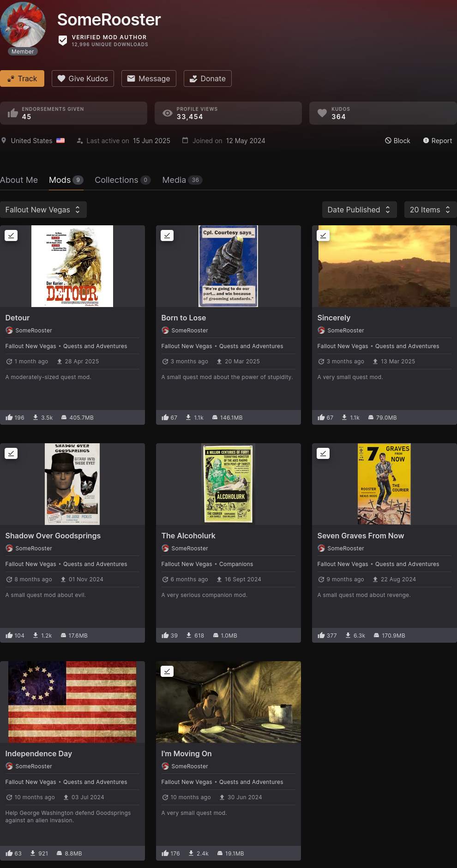
Task: Click the Fallout New Vegas link on Sincerely card
Action: pyautogui.click(x=343, y=346)
